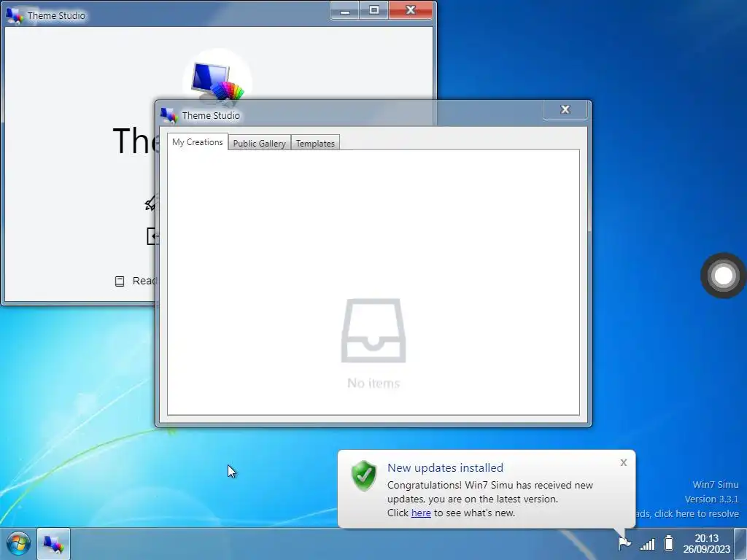
Task: Click the show desktop button on taskbar
Action: click(x=741, y=544)
